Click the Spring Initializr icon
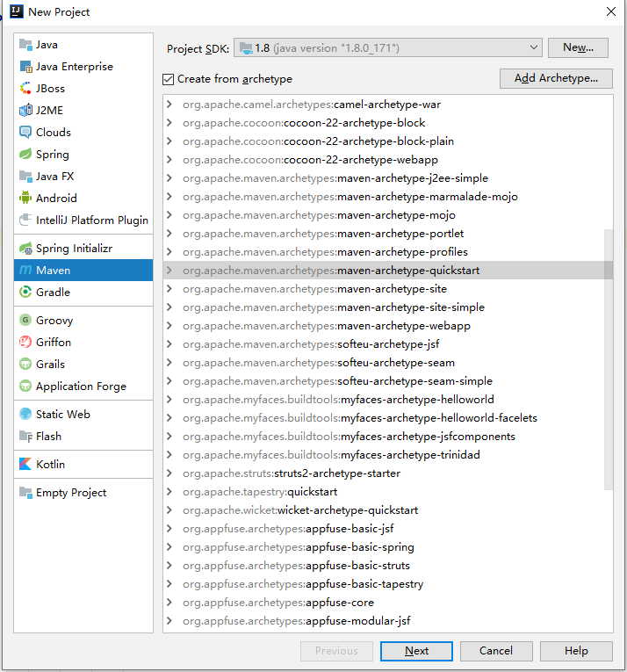 coord(25,248)
